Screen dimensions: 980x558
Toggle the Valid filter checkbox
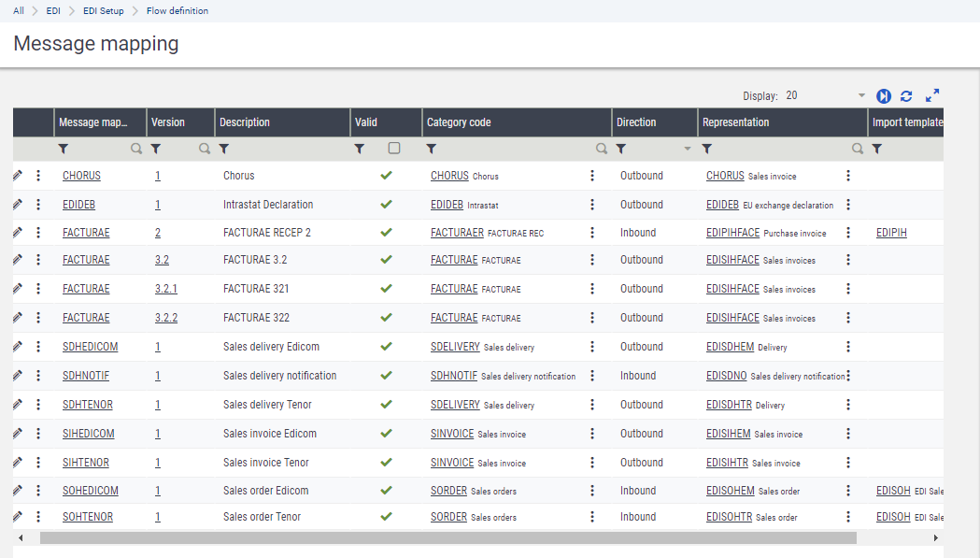[394, 149]
